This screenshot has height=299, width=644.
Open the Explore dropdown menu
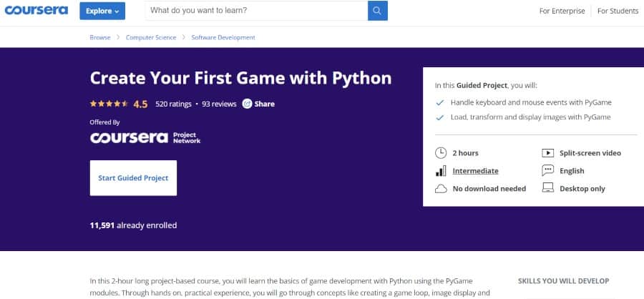click(102, 11)
